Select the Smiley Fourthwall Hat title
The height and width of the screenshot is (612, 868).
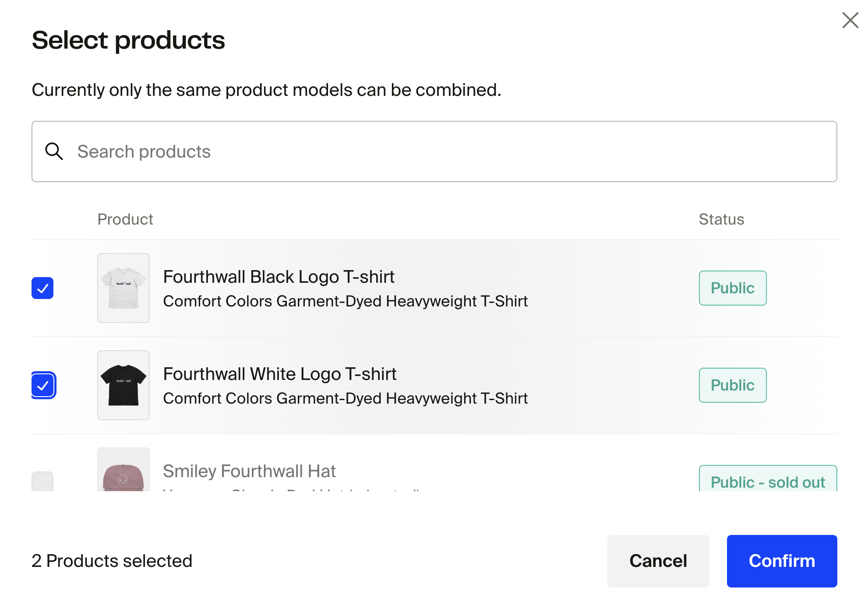(x=249, y=471)
